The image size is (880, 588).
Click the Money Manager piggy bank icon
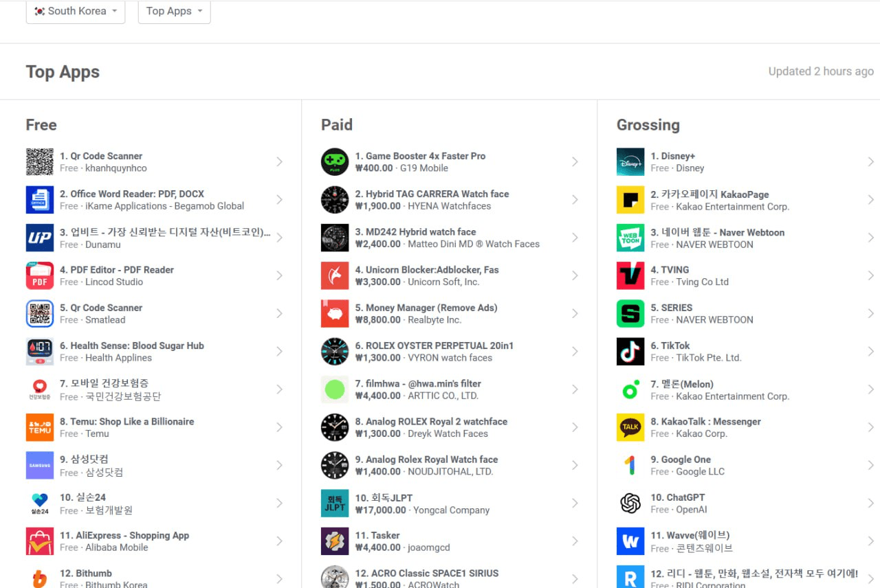(x=335, y=313)
